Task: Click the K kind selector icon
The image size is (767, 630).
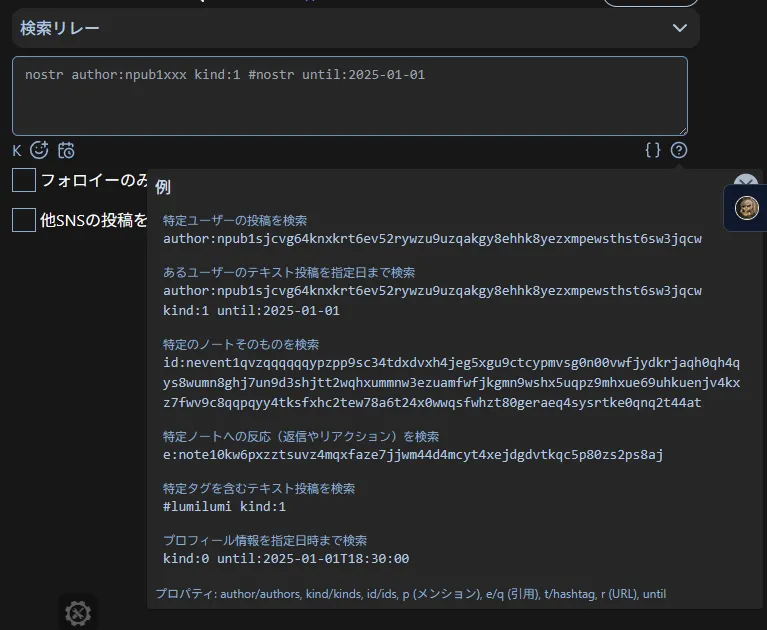Action: point(17,151)
